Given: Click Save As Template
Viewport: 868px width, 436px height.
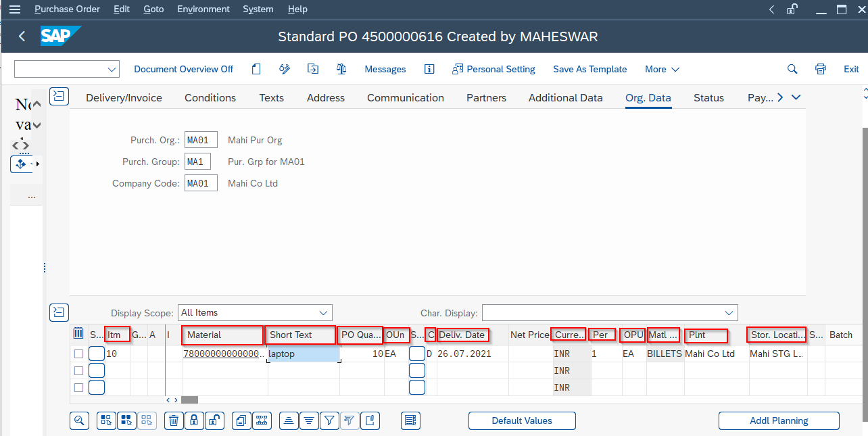Looking at the screenshot, I should [589, 69].
